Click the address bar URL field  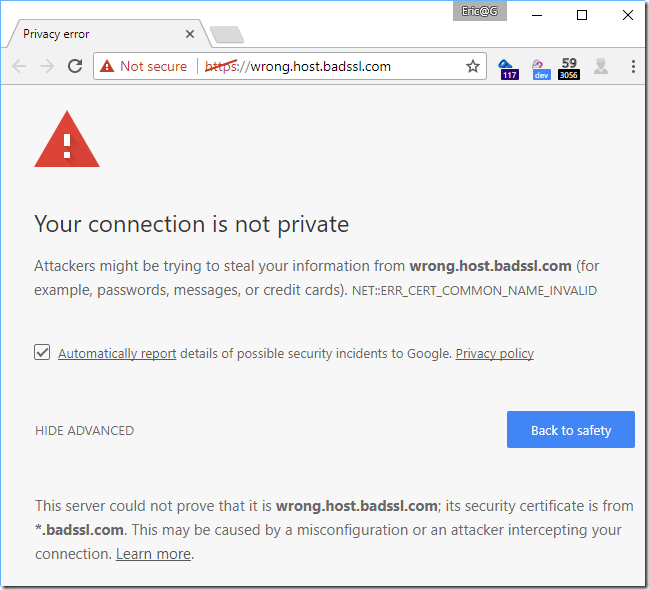(330, 66)
